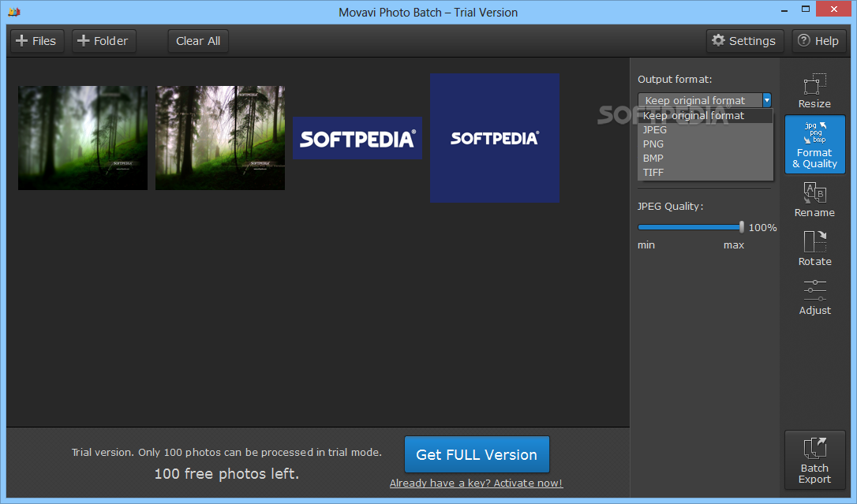Click the Movavi app icon in title bar

click(13, 12)
